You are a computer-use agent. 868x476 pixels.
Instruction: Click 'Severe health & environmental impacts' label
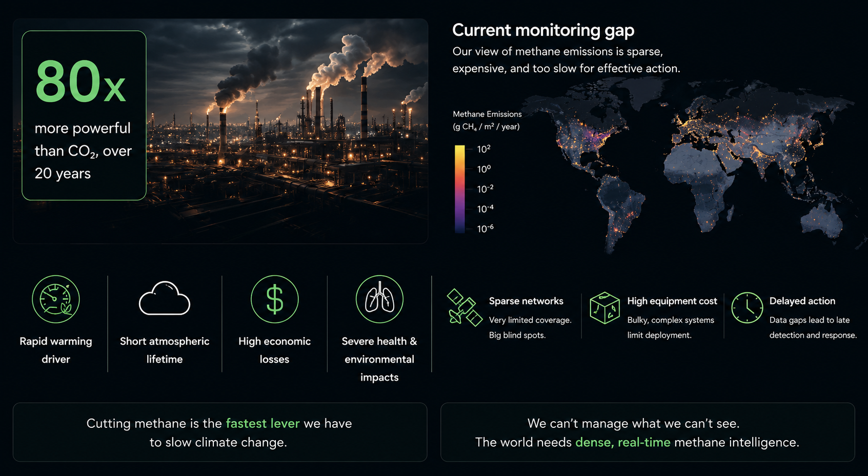pos(379,359)
